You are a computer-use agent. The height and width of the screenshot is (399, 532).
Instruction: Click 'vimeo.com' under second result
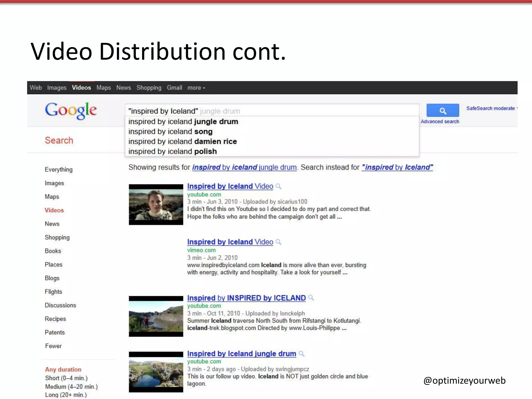click(201, 250)
